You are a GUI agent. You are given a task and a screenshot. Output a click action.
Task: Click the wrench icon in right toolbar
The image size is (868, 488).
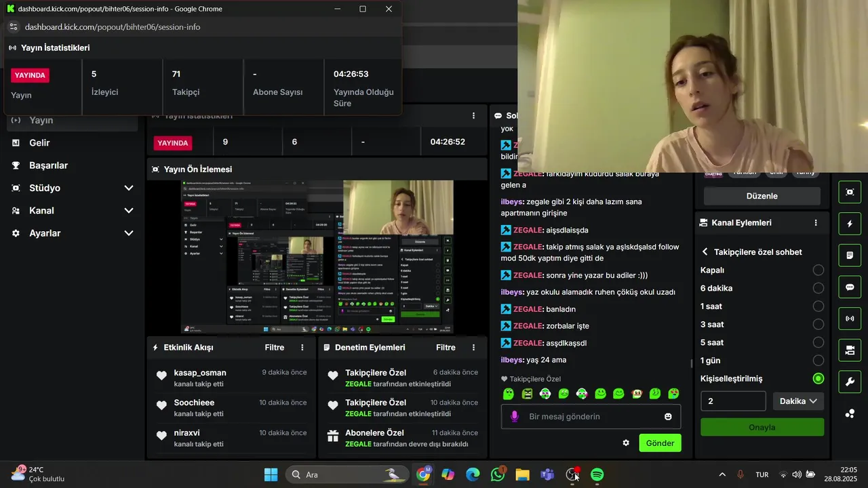pos(850,382)
